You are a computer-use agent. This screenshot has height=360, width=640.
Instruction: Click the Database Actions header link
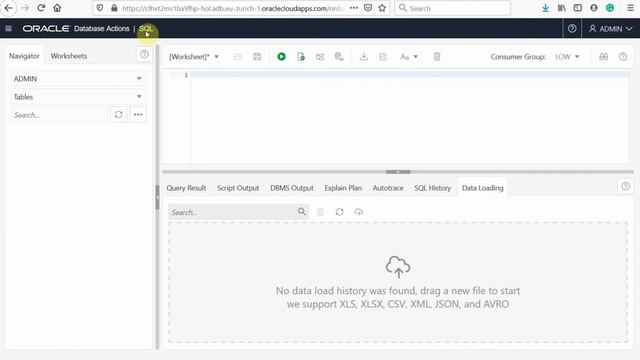(102, 29)
